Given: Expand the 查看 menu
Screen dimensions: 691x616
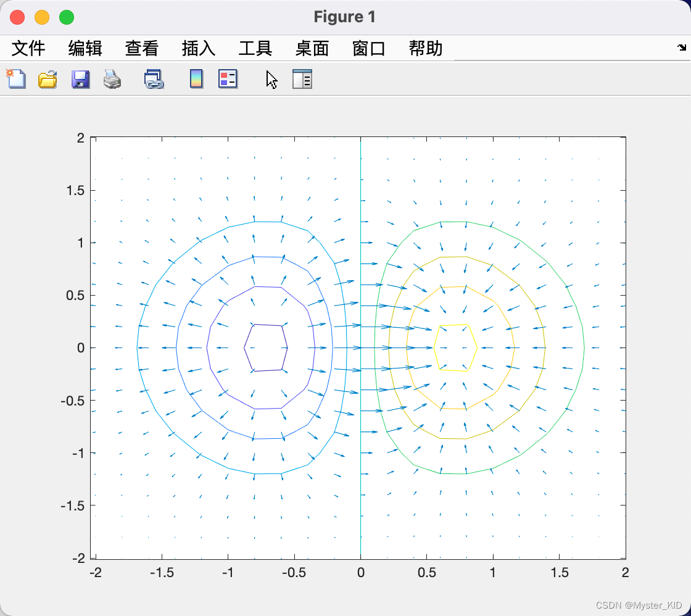Looking at the screenshot, I should [142, 48].
